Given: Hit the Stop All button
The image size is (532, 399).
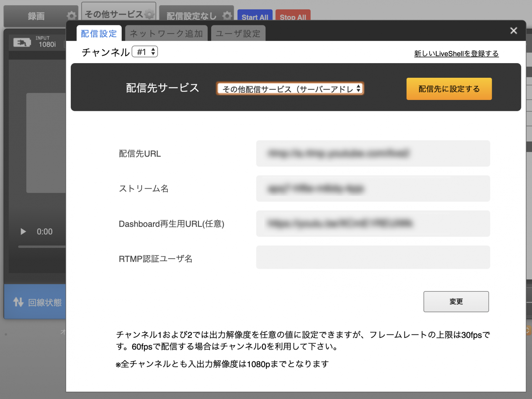Looking at the screenshot, I should coord(293,17).
